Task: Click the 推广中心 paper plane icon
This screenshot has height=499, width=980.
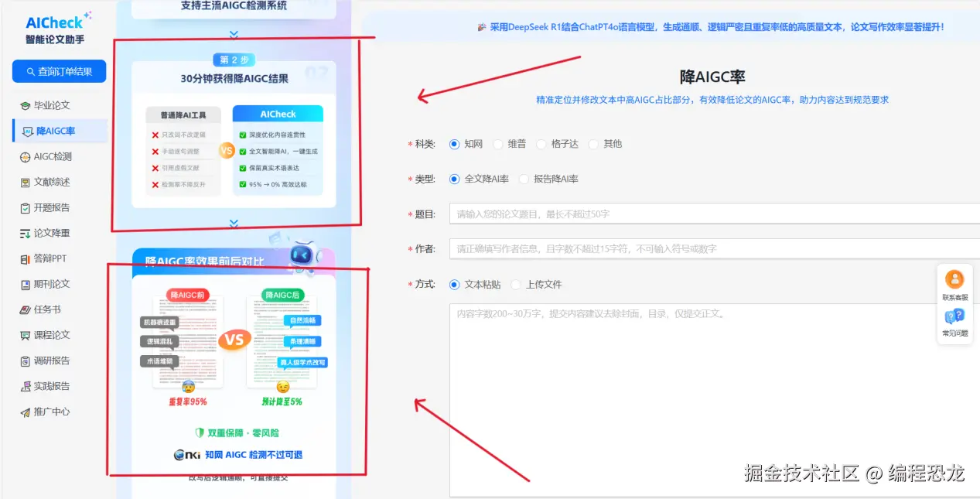Action: (x=26, y=412)
